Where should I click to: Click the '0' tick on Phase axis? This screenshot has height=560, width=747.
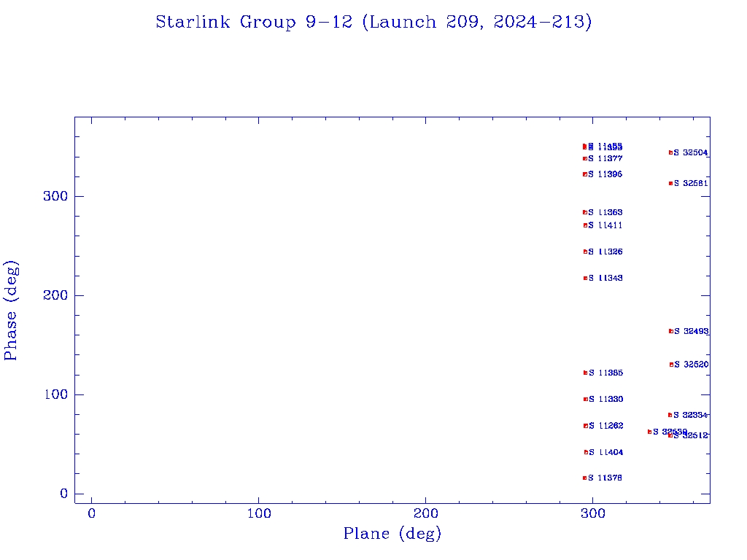64,494
